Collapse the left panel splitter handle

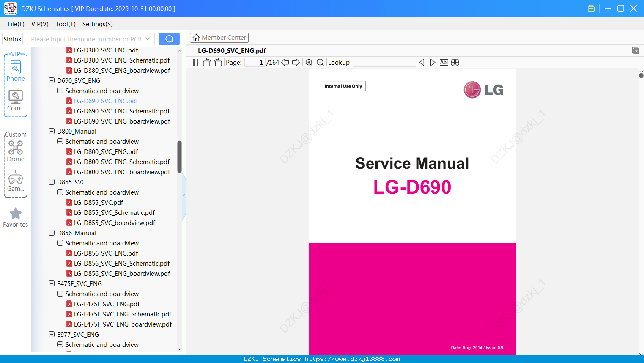click(184, 196)
